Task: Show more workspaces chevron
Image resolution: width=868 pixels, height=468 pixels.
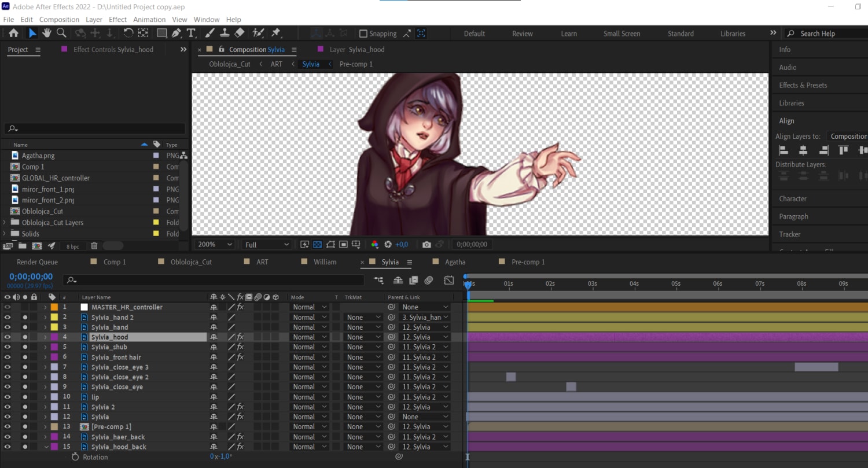Action: [x=773, y=33]
